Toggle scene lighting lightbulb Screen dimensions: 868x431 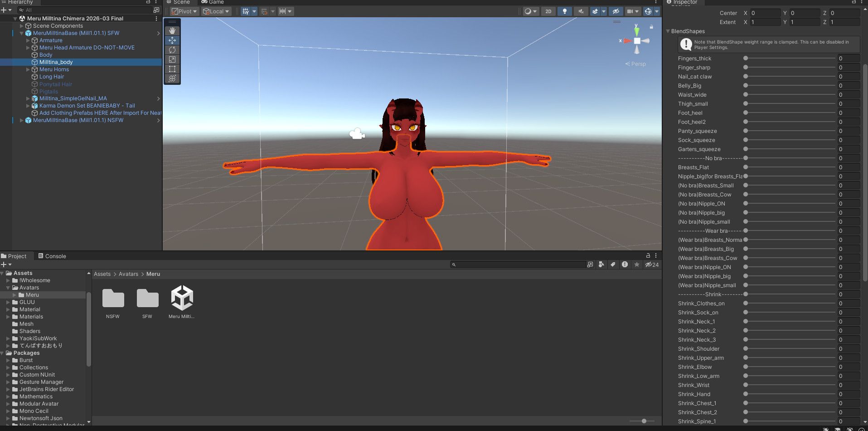pyautogui.click(x=564, y=11)
